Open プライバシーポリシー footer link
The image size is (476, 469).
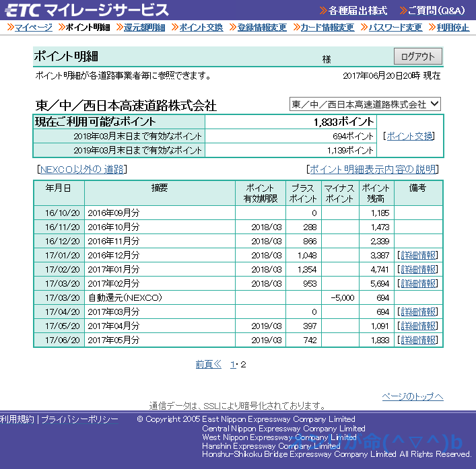(80, 419)
